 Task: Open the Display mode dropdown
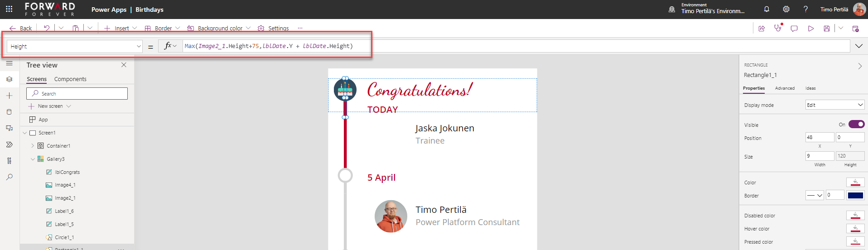pos(834,105)
